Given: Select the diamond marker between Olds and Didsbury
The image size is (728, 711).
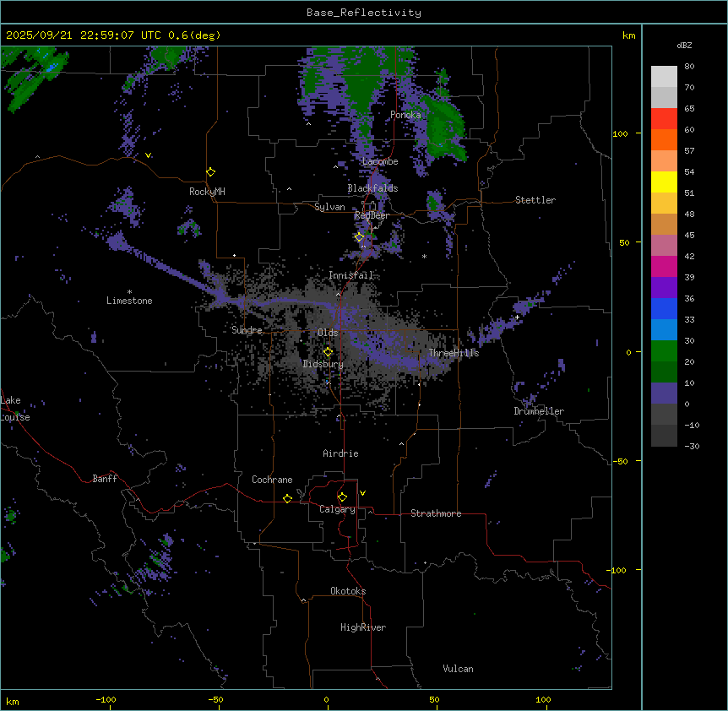Looking at the screenshot, I should (x=329, y=352).
